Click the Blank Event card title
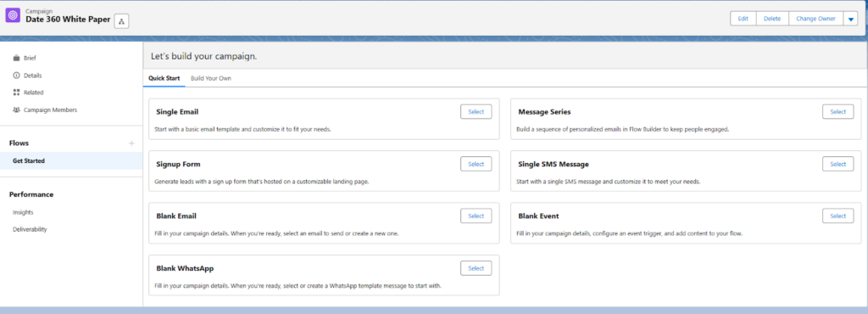Viewport: 868px width, 314px height. point(538,216)
